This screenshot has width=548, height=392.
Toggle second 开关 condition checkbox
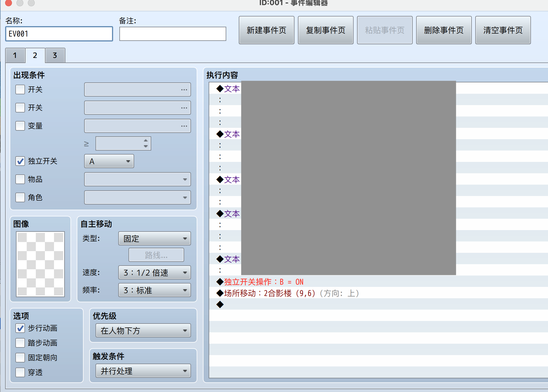click(20, 108)
